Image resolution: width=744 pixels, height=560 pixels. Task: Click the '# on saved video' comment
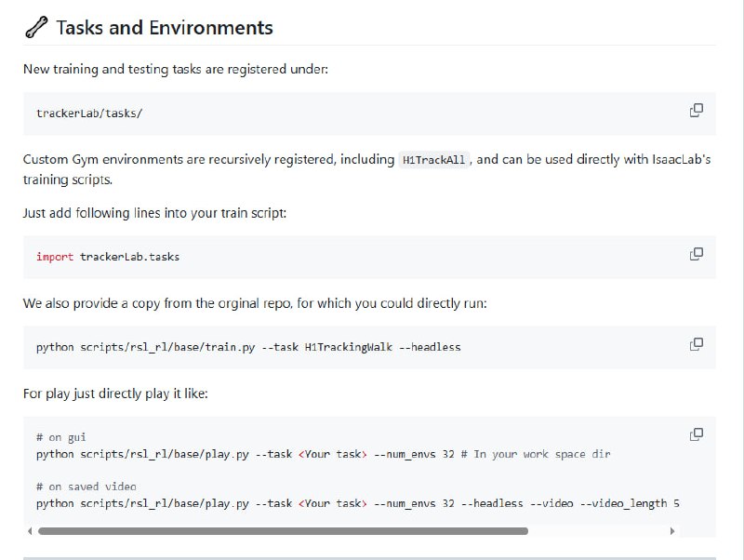tap(86, 487)
